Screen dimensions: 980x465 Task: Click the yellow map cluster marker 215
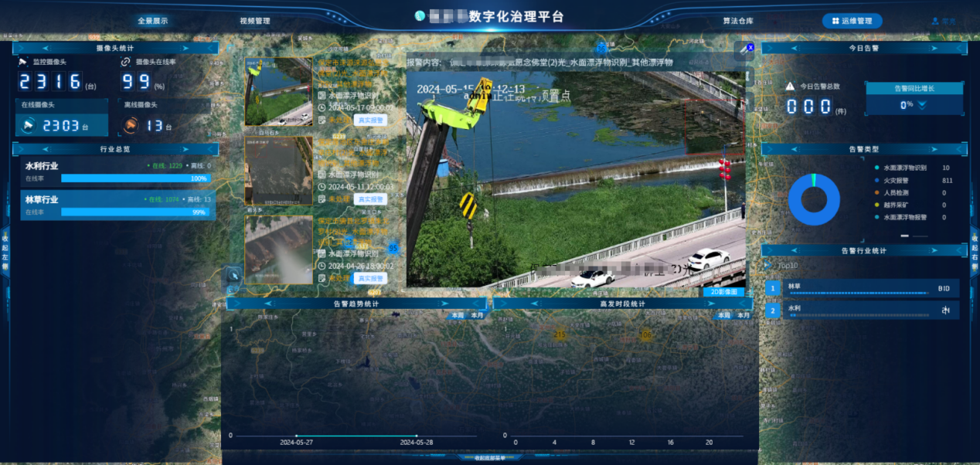(x=560, y=334)
